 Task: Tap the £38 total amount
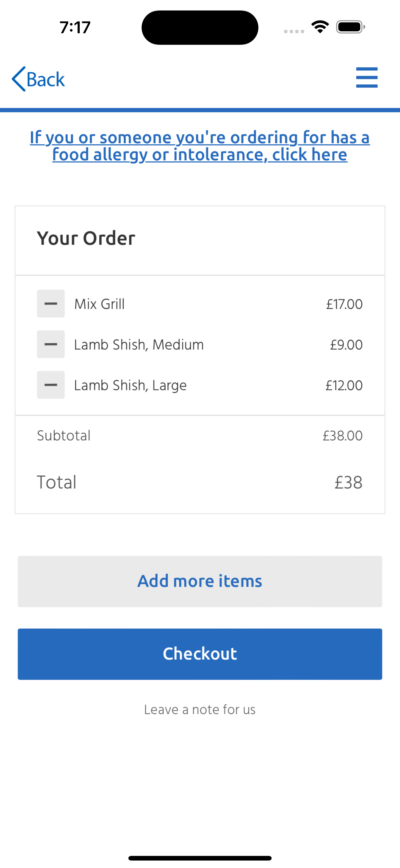349,482
